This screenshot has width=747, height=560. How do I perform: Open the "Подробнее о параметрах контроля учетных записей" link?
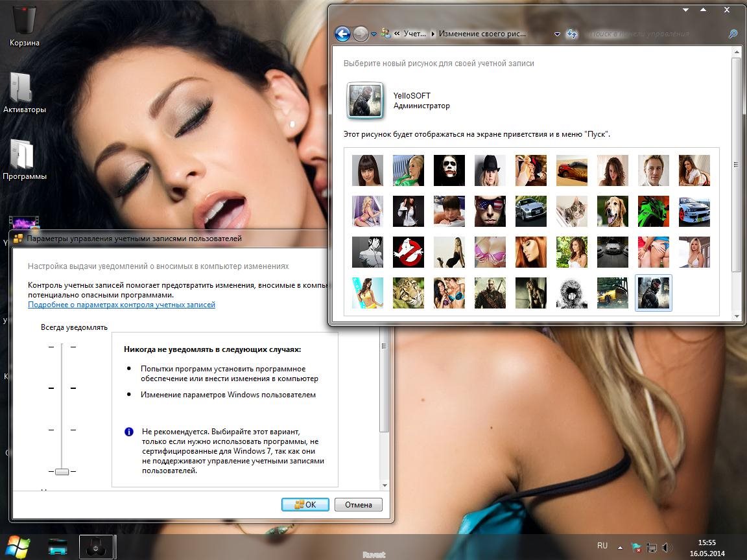pos(121,305)
